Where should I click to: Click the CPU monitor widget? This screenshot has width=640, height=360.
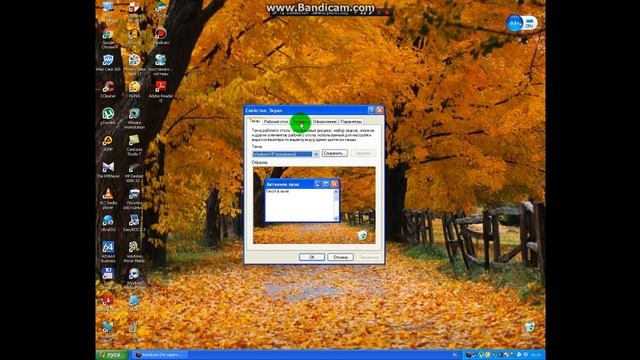[x=522, y=23]
